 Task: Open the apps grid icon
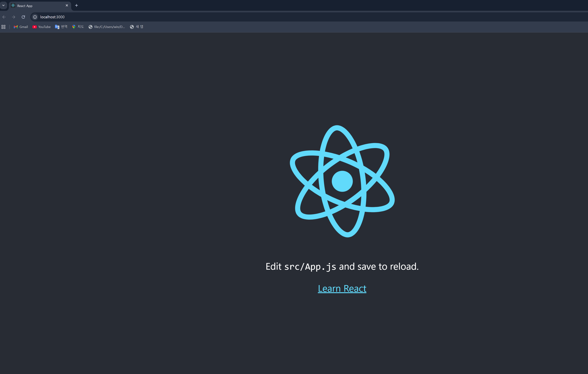coord(3,27)
